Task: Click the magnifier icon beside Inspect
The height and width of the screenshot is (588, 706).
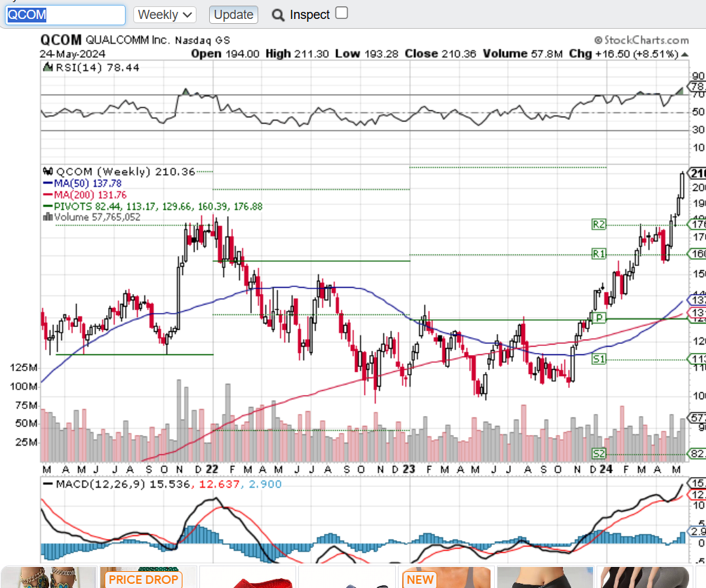Action: 278,15
